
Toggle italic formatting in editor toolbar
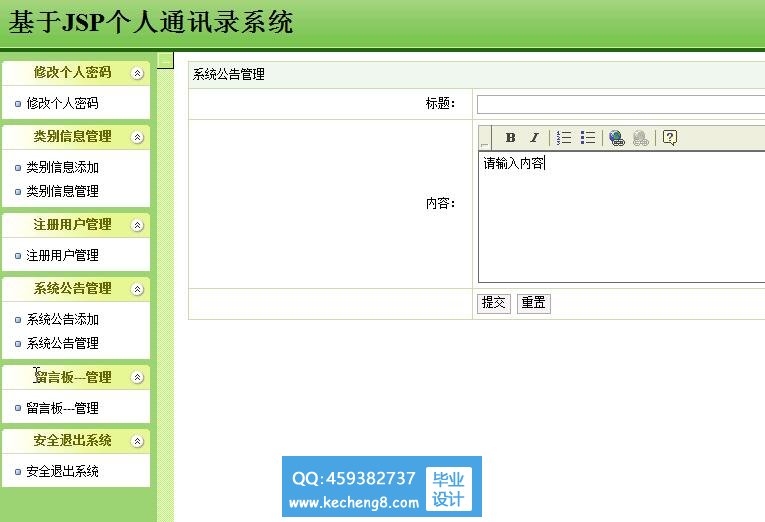[x=535, y=138]
